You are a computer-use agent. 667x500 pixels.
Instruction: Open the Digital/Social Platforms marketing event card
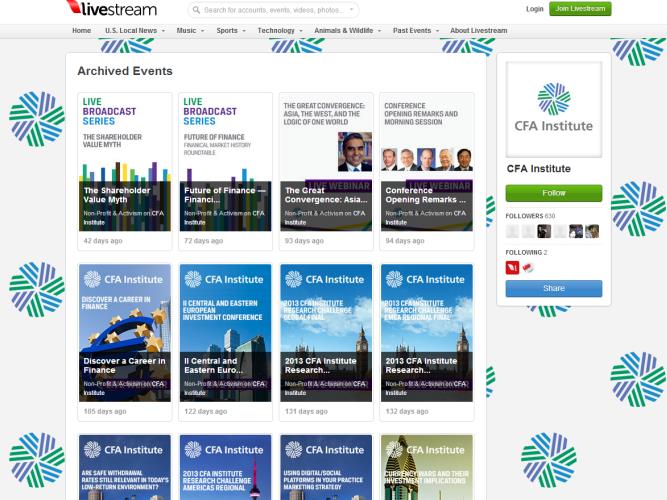click(326, 467)
